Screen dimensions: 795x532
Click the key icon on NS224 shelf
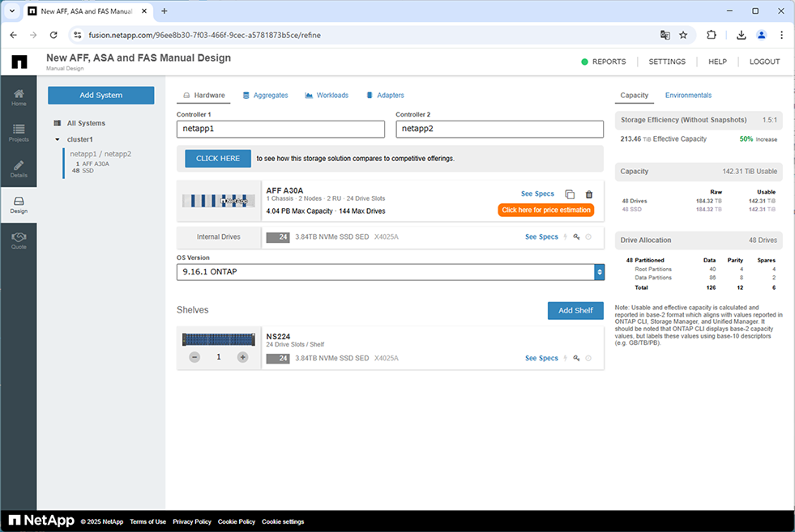coord(576,358)
